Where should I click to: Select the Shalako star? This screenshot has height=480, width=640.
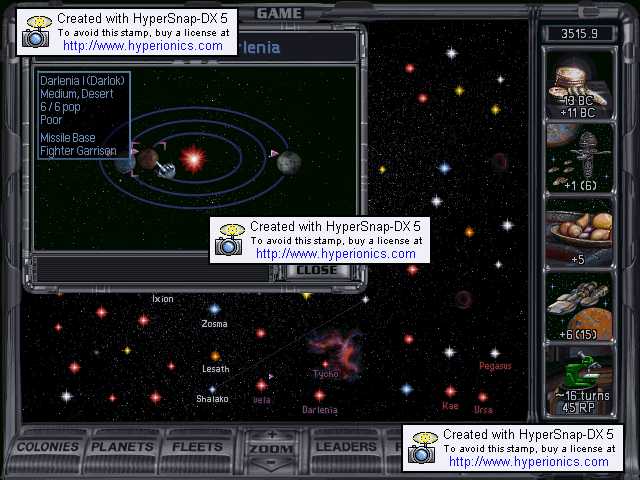pyautogui.click(x=212, y=389)
